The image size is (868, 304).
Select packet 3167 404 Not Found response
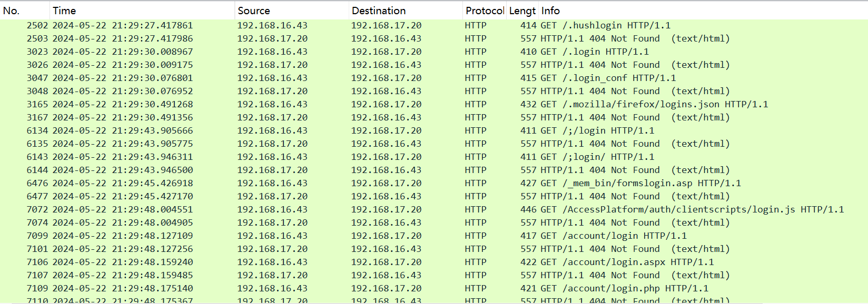coord(635,117)
